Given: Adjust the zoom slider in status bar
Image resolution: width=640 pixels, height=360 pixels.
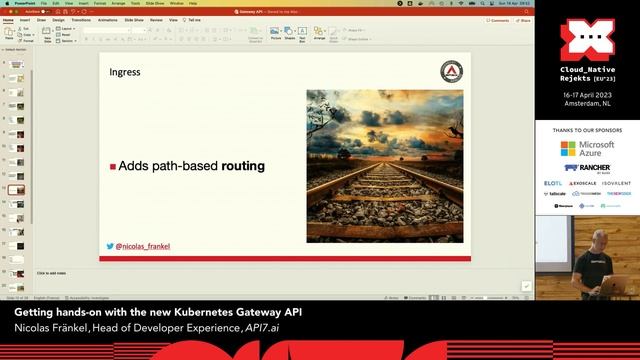Looking at the screenshot, I should [489, 298].
